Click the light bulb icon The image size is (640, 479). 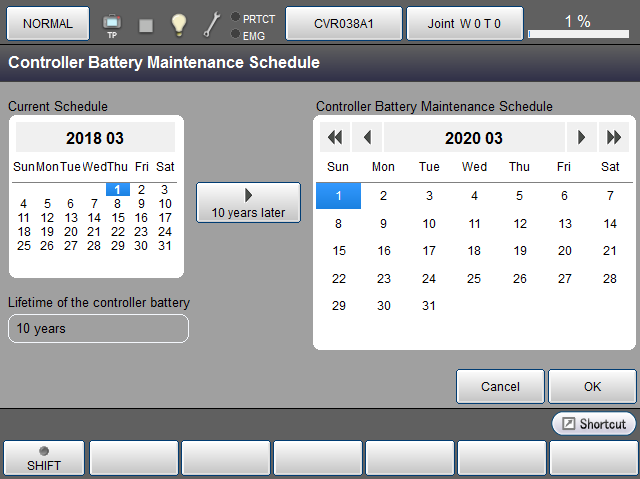click(x=178, y=24)
